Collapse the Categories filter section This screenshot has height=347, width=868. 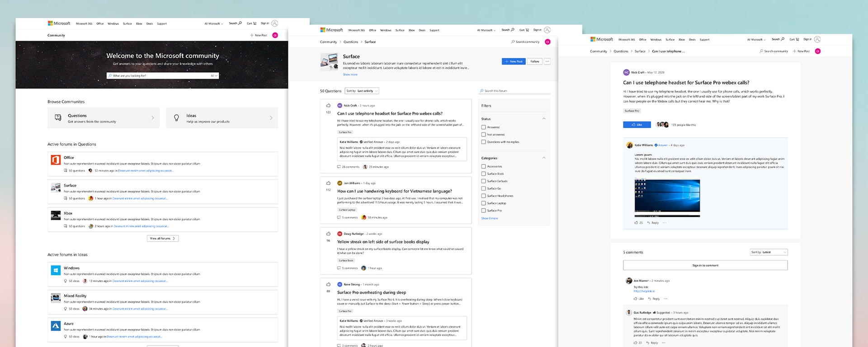544,158
